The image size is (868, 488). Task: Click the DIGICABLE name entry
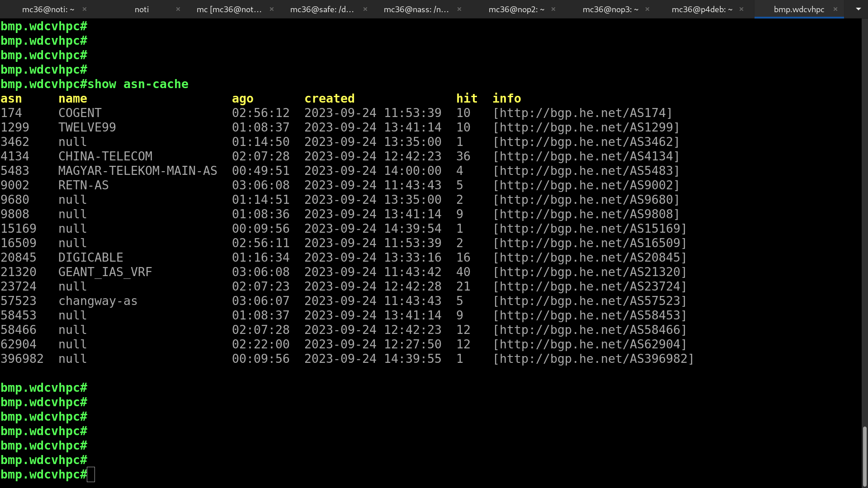(x=91, y=258)
